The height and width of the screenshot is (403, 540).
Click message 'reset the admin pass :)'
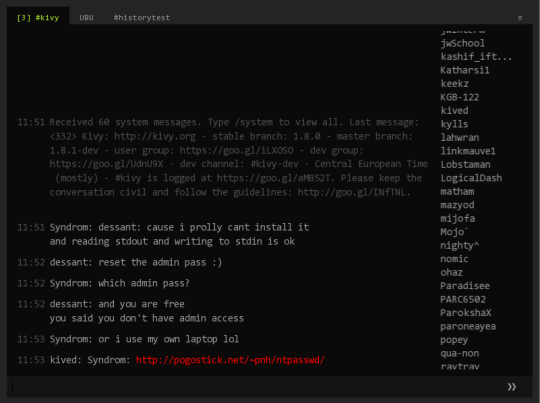tap(160, 262)
